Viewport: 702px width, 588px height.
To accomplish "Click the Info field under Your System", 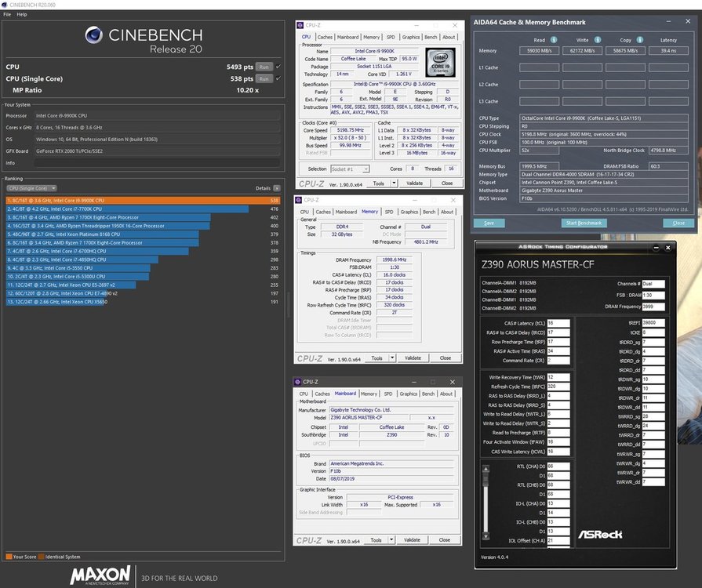I will pyautogui.click(x=157, y=163).
